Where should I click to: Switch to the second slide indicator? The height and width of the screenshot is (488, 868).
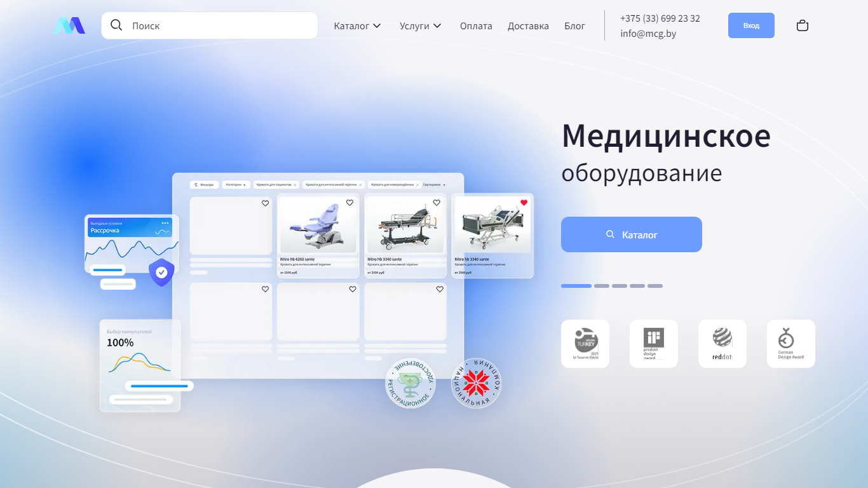click(x=602, y=286)
